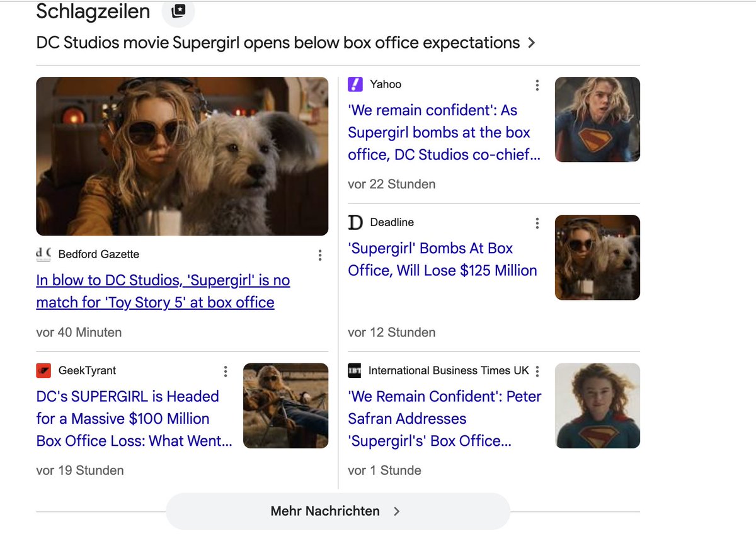Click the 'GeekTyrant' source name
Viewport: 756px width, 541px height.
tap(87, 370)
